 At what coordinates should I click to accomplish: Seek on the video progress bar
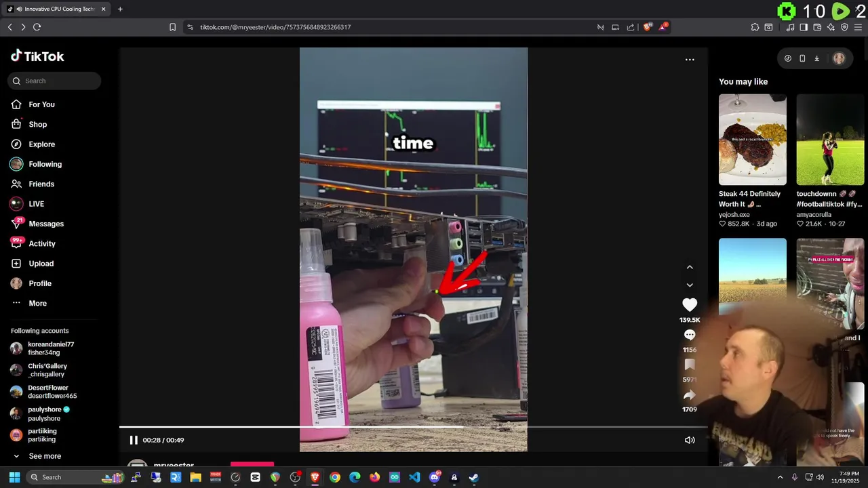(x=414, y=427)
